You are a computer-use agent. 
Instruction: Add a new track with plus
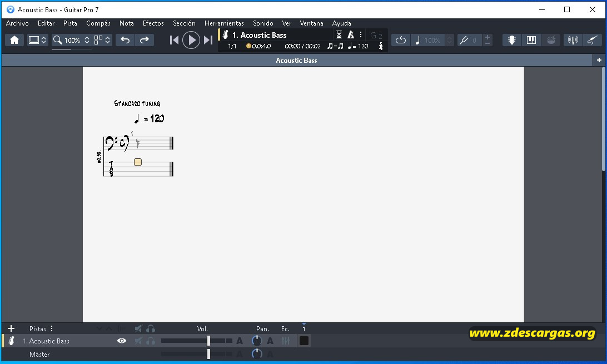(11, 328)
